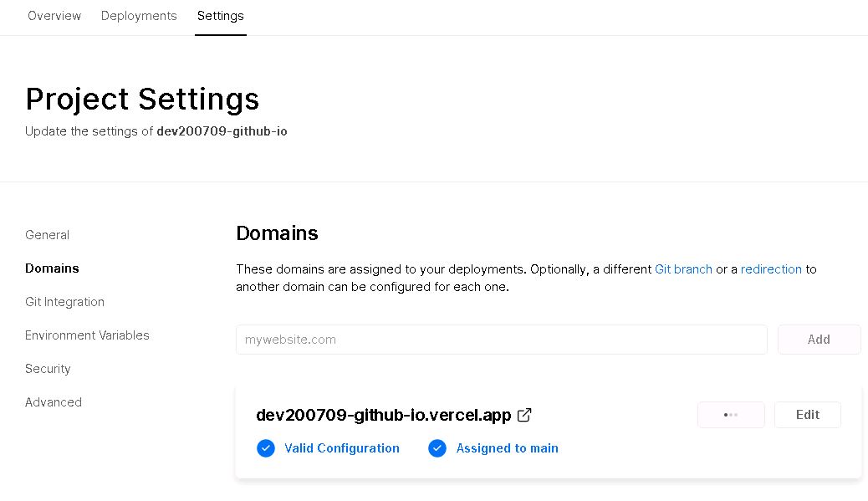Viewport: 868px width, 501px height.
Task: Open Advanced settings section
Action: (x=54, y=402)
